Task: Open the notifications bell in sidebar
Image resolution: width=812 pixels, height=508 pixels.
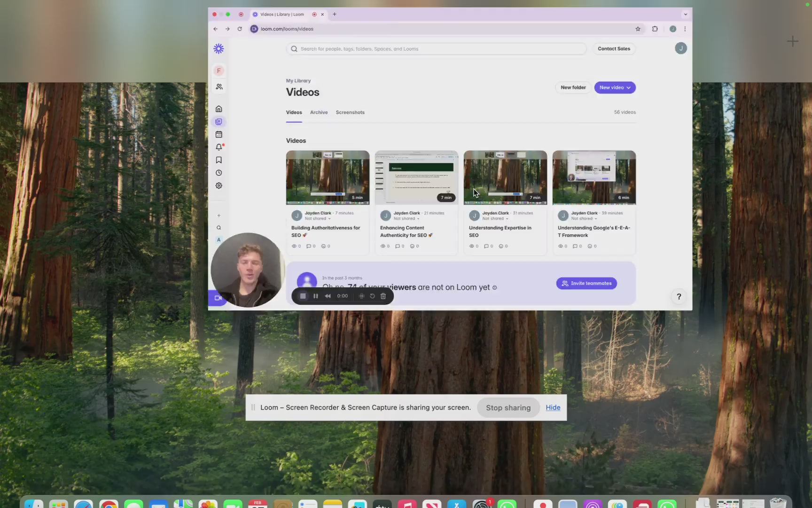Action: (219, 147)
